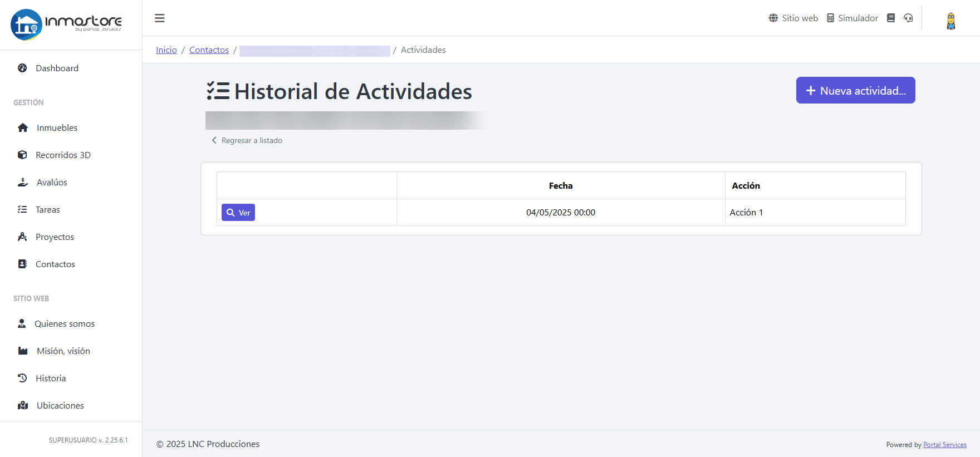This screenshot has width=980, height=457.
Task: Open the support headset icon
Action: coord(908,18)
